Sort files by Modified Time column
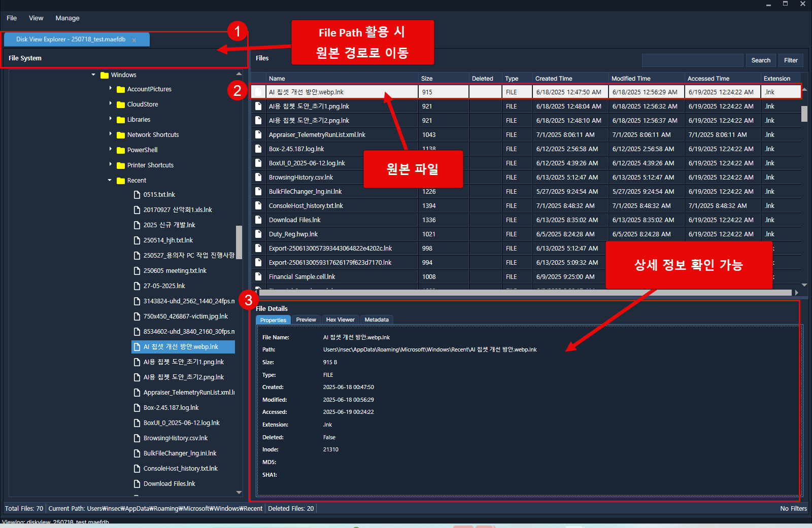This screenshot has height=528, width=812. [630, 79]
